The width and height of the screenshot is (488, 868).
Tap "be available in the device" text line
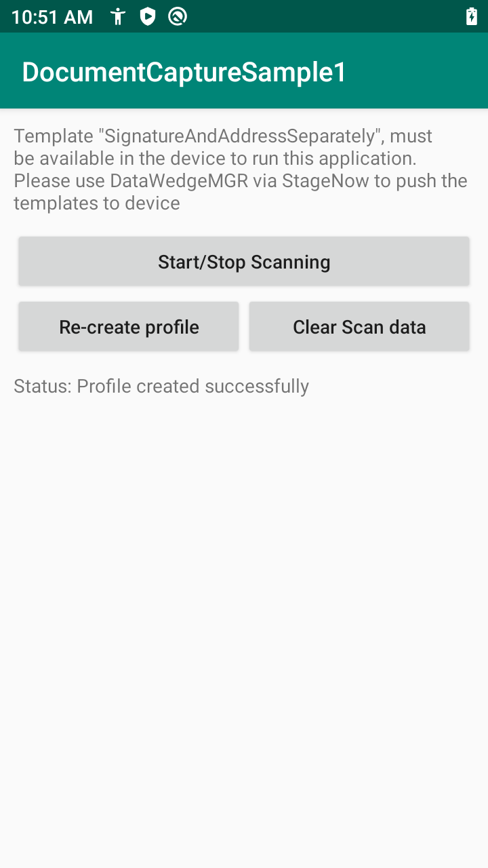[129, 159]
